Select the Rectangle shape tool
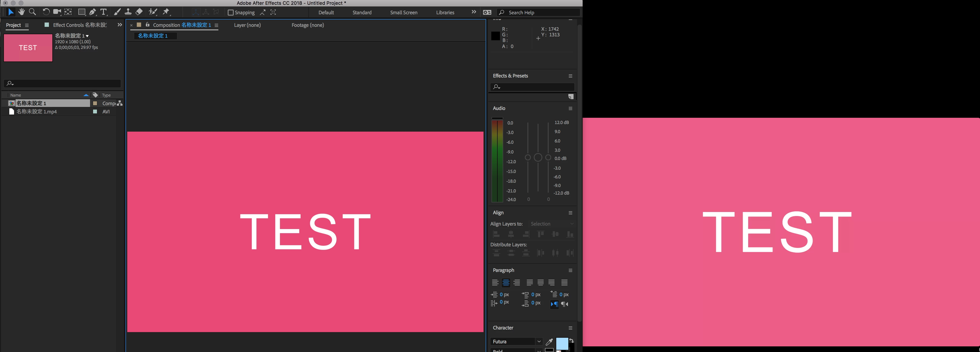 pyautogui.click(x=81, y=12)
